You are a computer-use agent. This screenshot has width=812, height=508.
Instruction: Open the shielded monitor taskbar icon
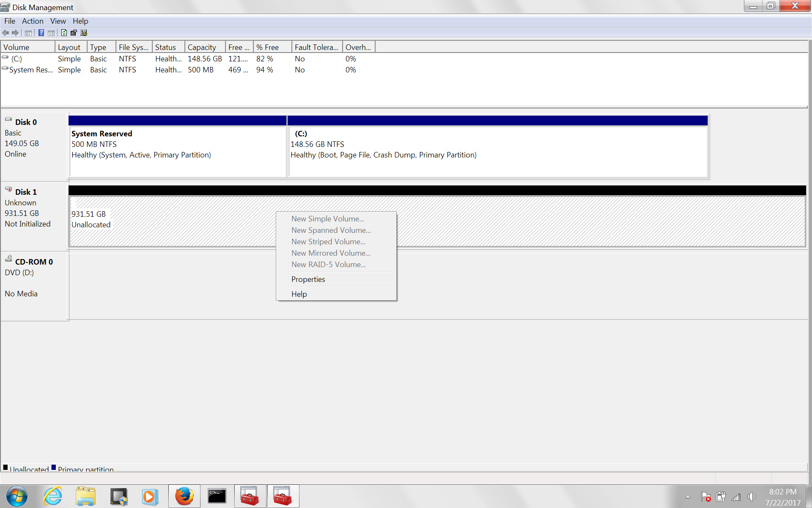pos(118,496)
